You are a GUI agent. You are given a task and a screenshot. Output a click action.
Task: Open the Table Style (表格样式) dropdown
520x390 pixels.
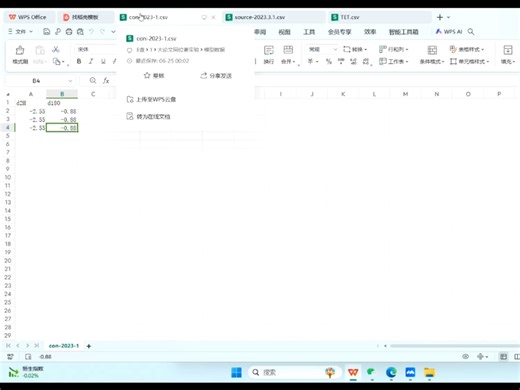pos(467,49)
